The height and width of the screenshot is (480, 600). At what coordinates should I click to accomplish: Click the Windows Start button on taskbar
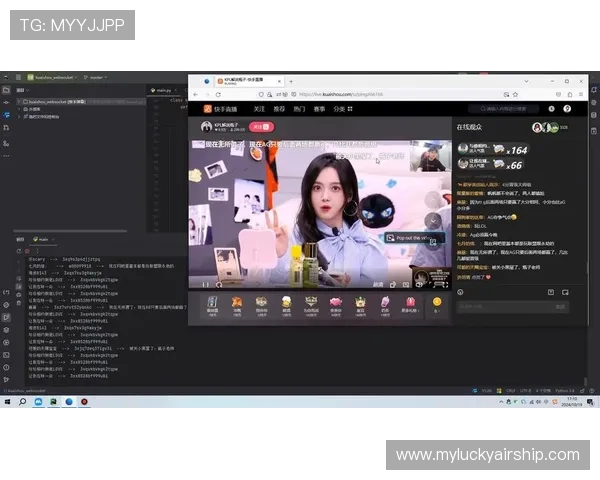click(x=8, y=401)
